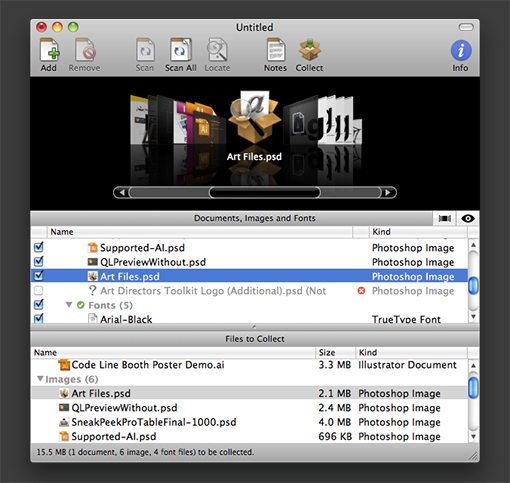Click upper list scroll up arrow

[x=473, y=245]
